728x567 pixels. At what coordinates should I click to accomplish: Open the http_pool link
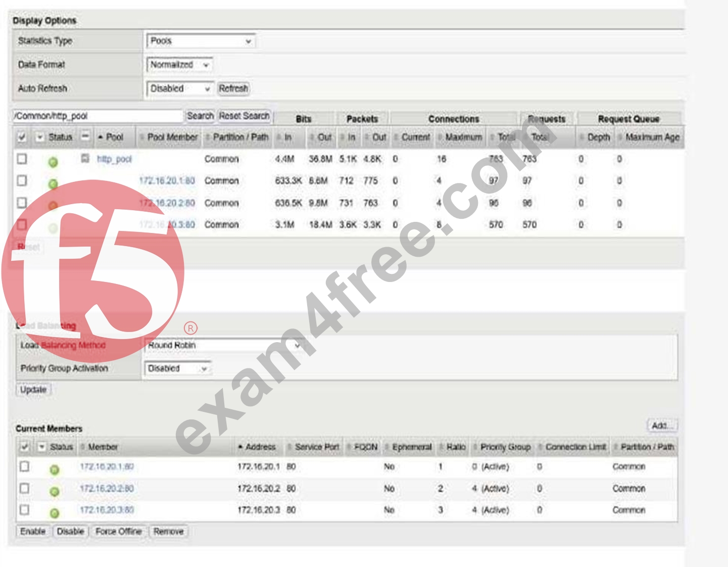(114, 159)
